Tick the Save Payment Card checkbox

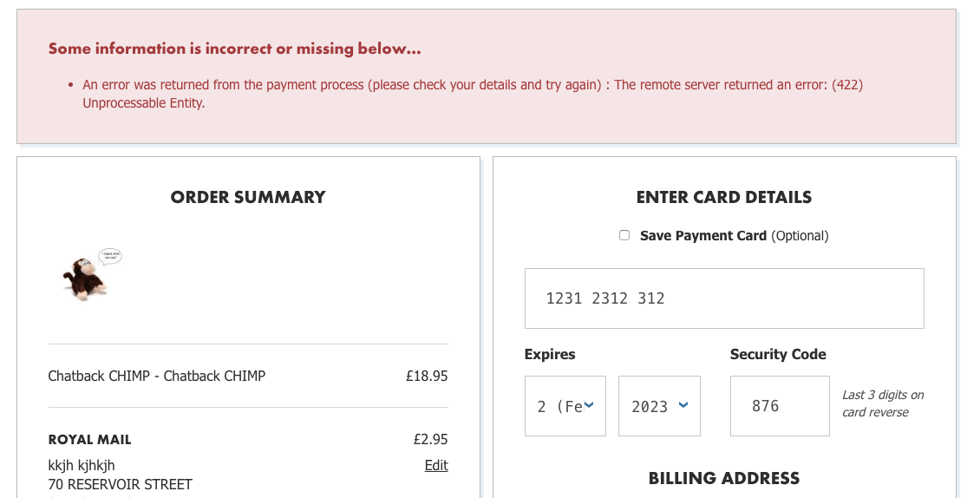[624, 235]
